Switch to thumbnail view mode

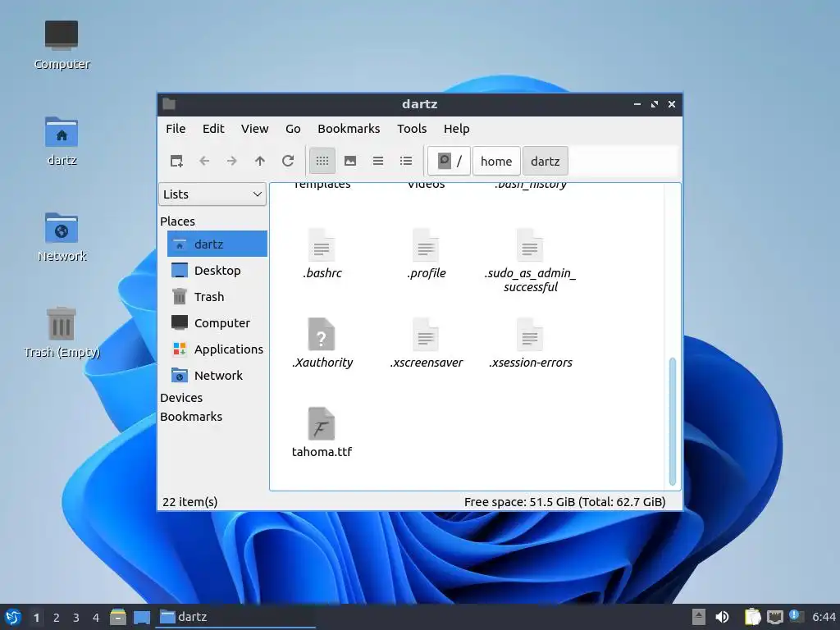(350, 161)
